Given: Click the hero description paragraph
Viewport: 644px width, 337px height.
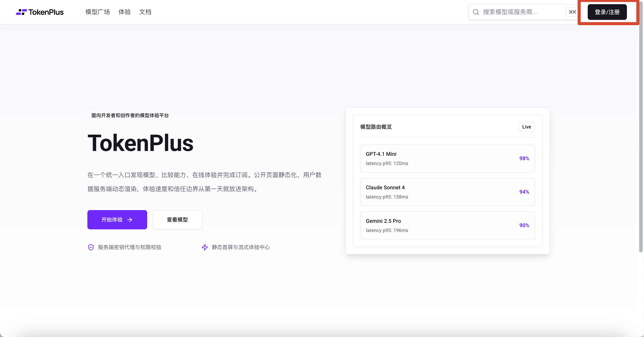Looking at the screenshot, I should (205, 182).
